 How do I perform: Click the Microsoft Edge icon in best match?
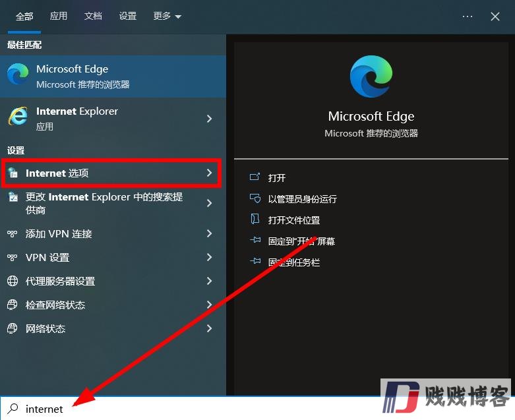click(18, 74)
